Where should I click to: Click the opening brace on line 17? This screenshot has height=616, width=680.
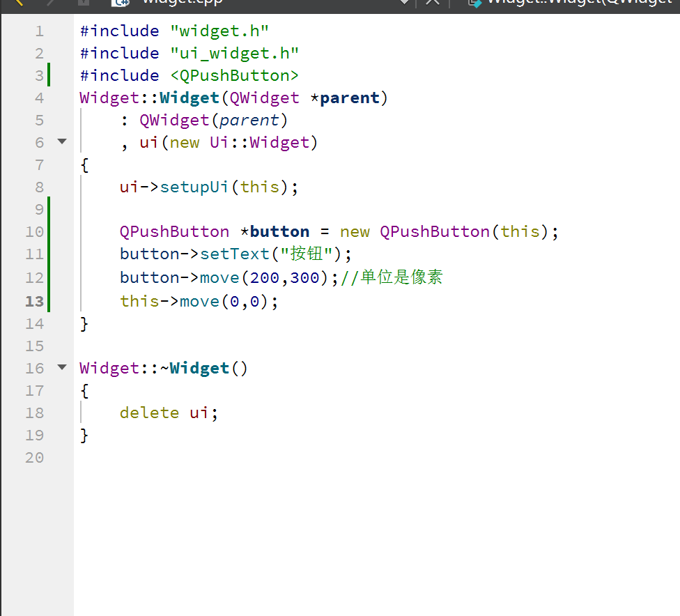[x=84, y=390]
